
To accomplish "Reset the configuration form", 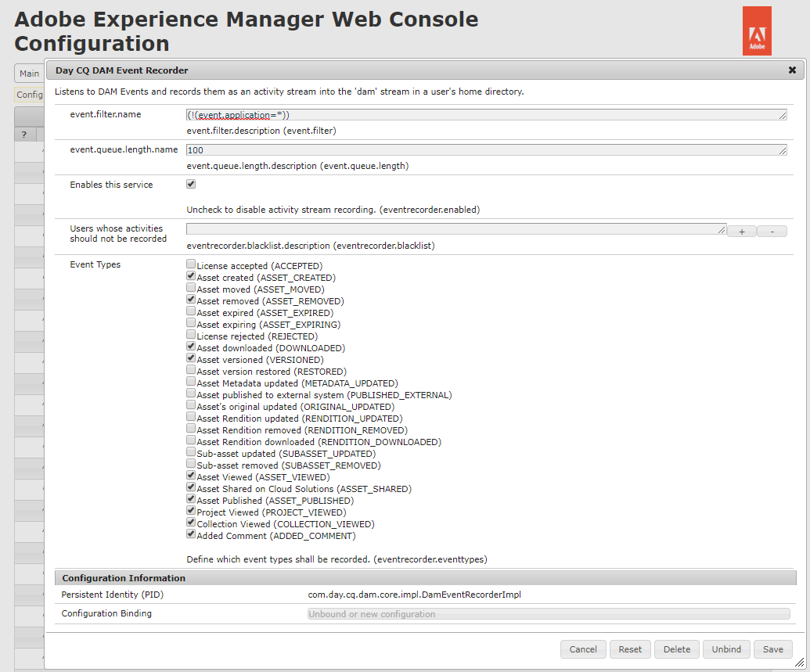I will tap(630, 649).
